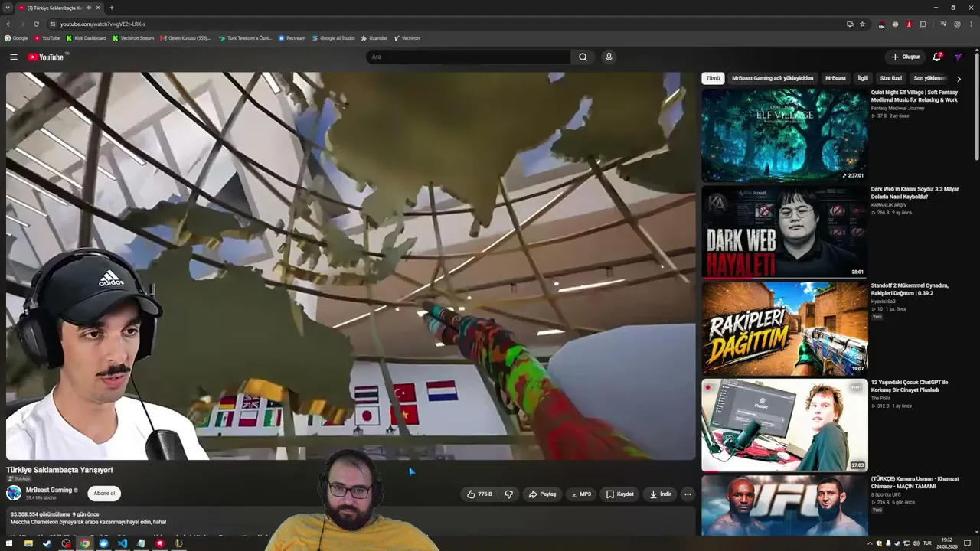980x551 pixels.
Task: Open the ChatGPT murder plan video thumbnail
Action: [x=785, y=425]
